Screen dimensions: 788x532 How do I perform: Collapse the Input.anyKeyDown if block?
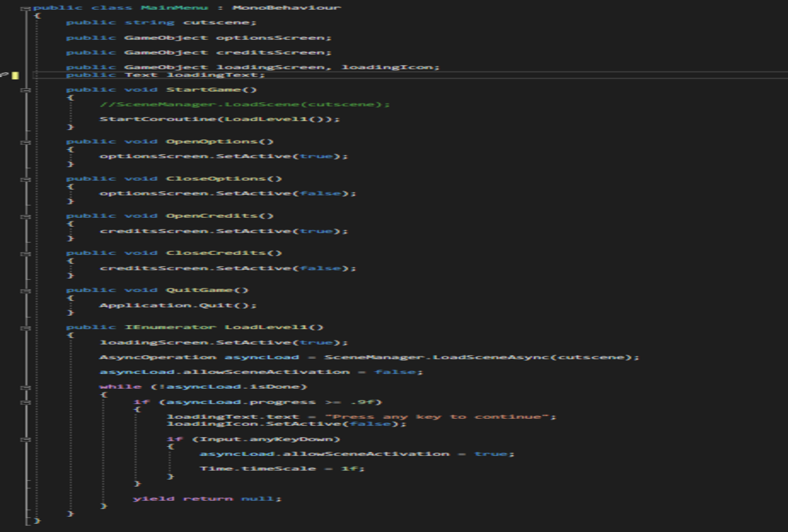click(x=27, y=439)
